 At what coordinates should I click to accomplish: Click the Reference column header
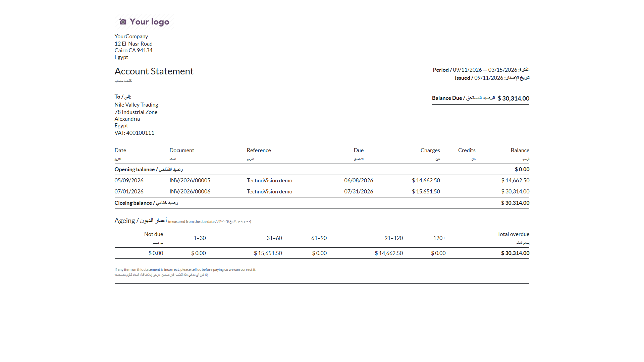[259, 150]
